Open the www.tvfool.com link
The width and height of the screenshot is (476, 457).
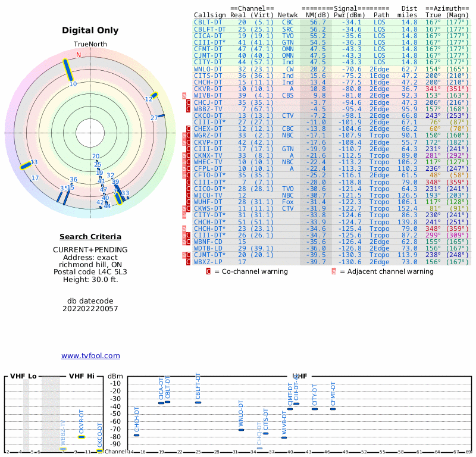pyautogui.click(x=90, y=356)
